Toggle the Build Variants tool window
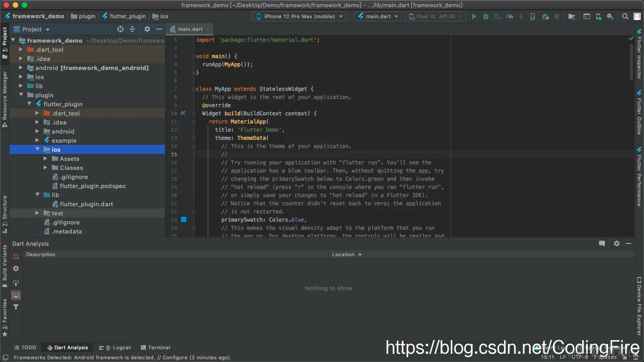The image size is (644, 362). pyautogui.click(x=5, y=266)
